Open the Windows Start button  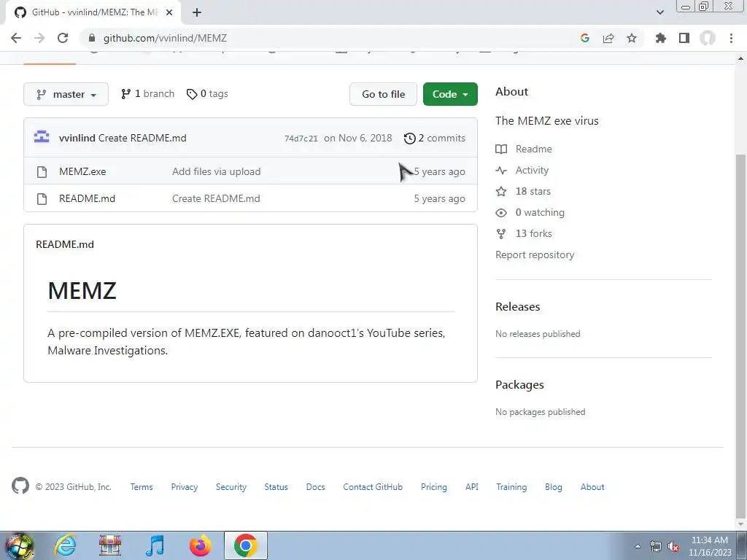pyautogui.click(x=19, y=545)
